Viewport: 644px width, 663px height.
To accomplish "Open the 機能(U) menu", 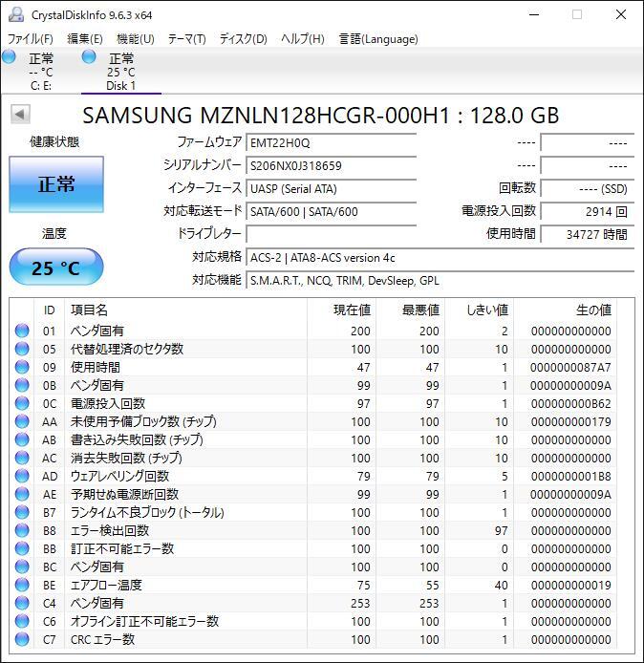I will [136, 39].
